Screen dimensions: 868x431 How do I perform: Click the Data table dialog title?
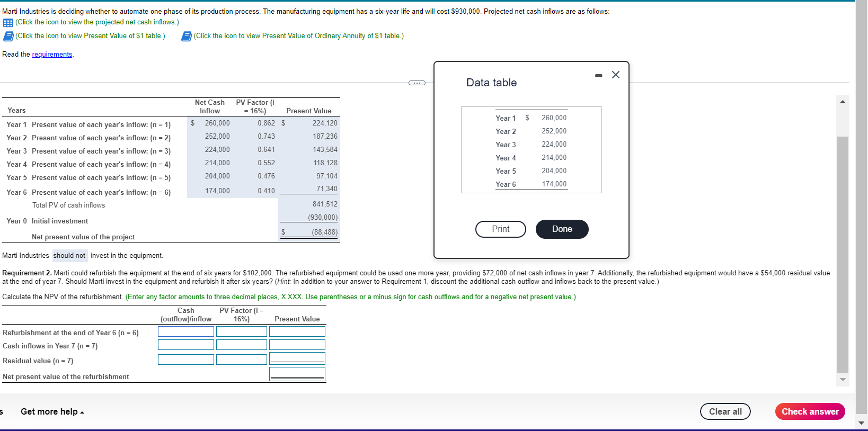491,83
